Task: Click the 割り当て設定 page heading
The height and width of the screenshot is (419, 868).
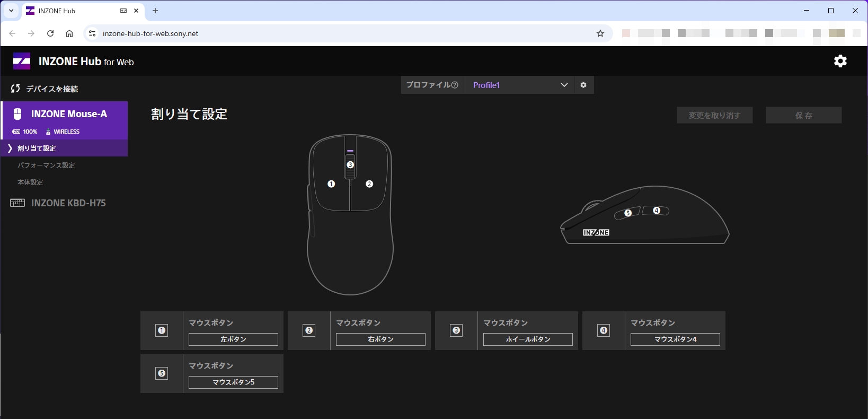Action: tap(189, 114)
